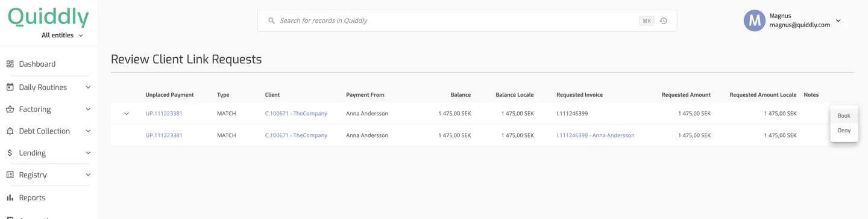The image size is (868, 219).
Task: Click the Type column header
Action: click(223, 95)
